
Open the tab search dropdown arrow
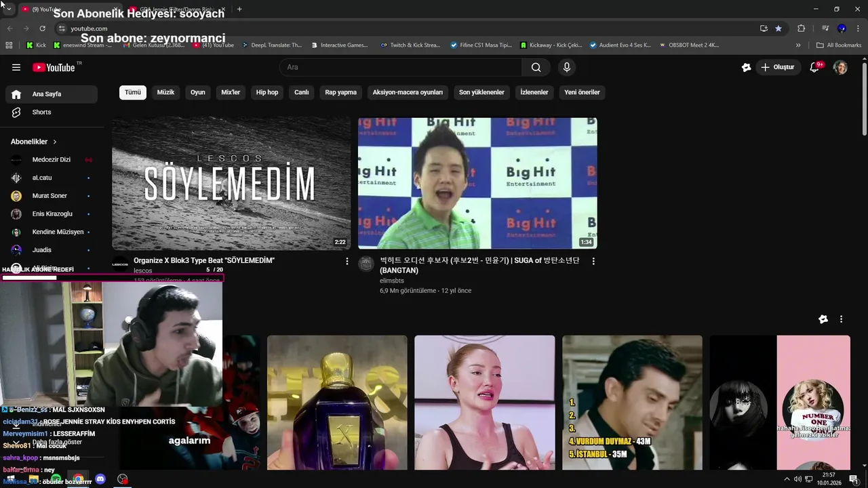point(8,9)
